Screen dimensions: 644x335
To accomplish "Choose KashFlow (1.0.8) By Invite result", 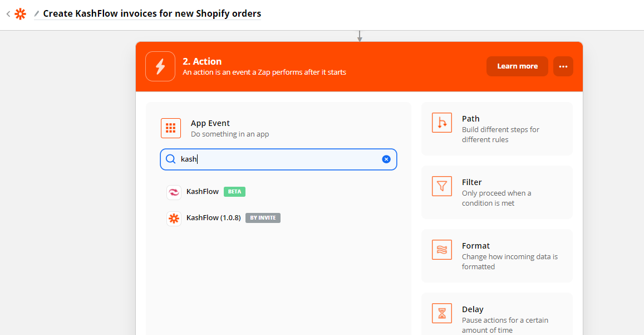I will [x=214, y=218].
